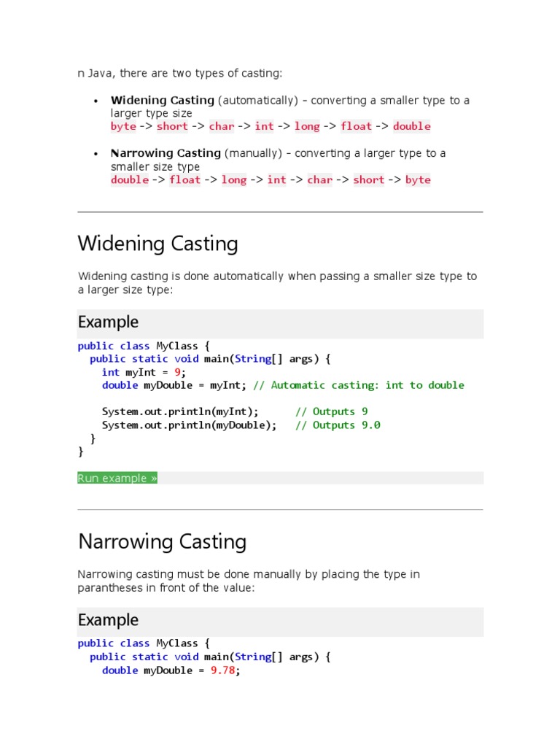This screenshot has height=747, width=560.
Task: Select the bold Narrowing Casting bullet term
Action: (x=166, y=153)
